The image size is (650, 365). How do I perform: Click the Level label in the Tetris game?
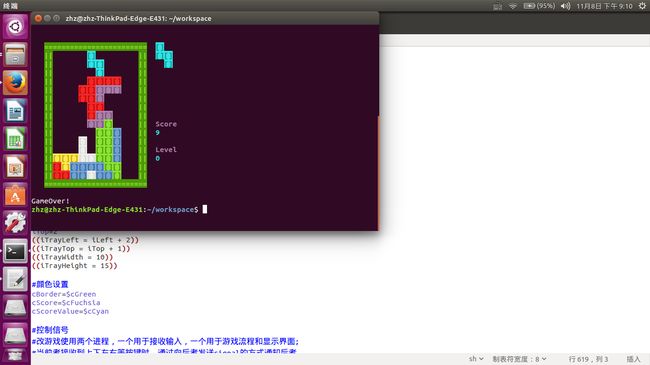166,150
